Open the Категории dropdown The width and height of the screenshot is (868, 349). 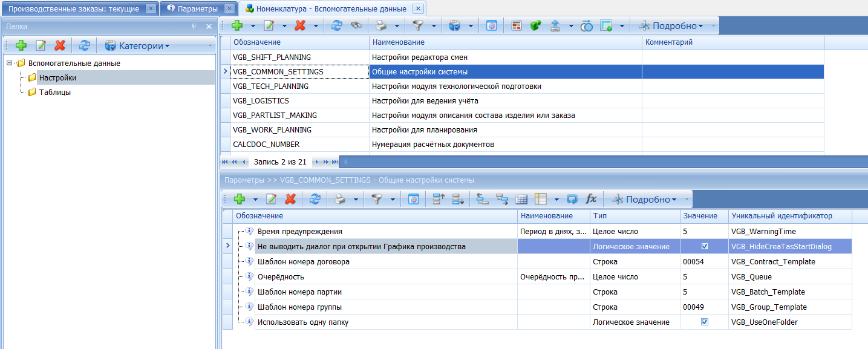(x=137, y=45)
